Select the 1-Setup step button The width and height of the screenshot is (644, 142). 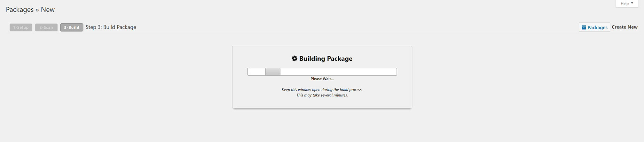[x=21, y=27]
